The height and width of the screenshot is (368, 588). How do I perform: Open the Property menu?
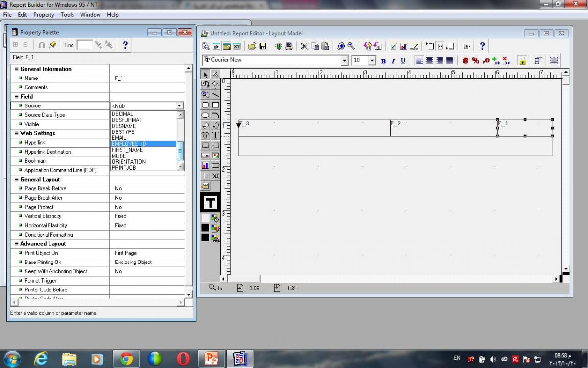pos(44,15)
